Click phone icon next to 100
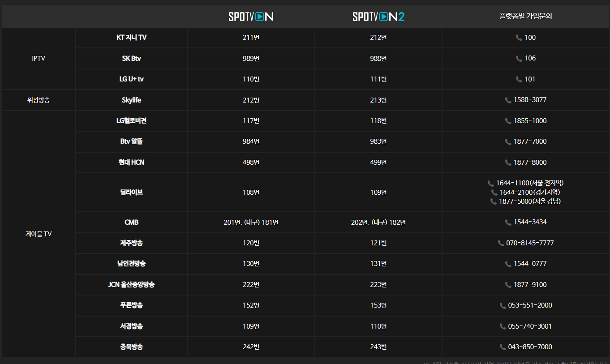Image resolution: width=610 pixels, height=364 pixels. point(519,38)
